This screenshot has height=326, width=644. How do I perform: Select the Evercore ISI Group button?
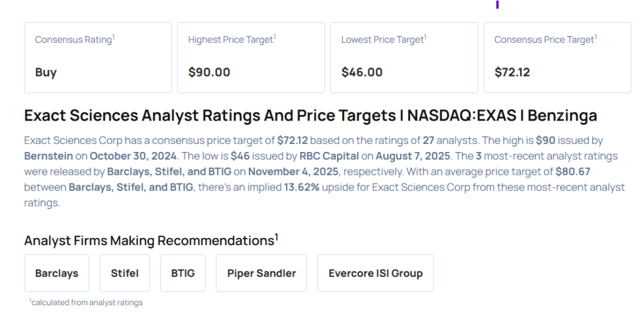tap(375, 273)
